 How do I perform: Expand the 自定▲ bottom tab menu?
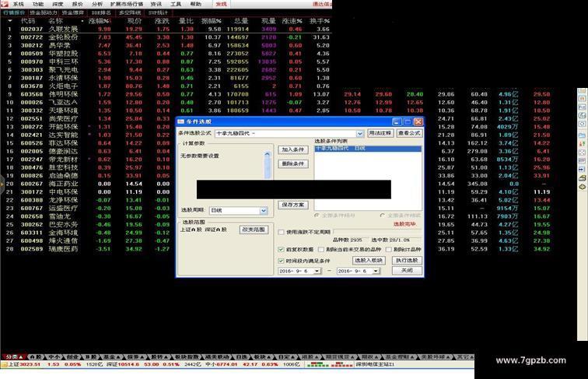coord(287,356)
